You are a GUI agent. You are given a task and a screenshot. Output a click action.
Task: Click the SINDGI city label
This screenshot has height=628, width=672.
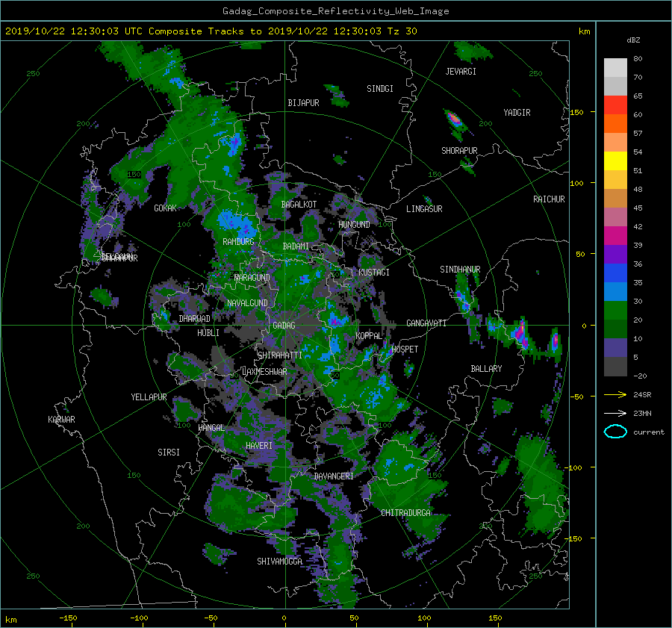(380, 89)
